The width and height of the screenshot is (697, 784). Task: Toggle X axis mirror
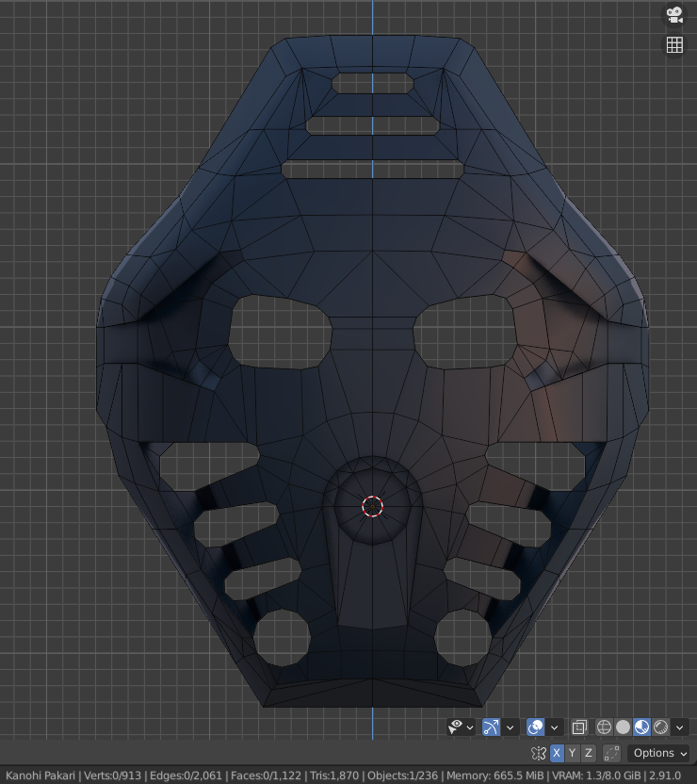tap(557, 753)
